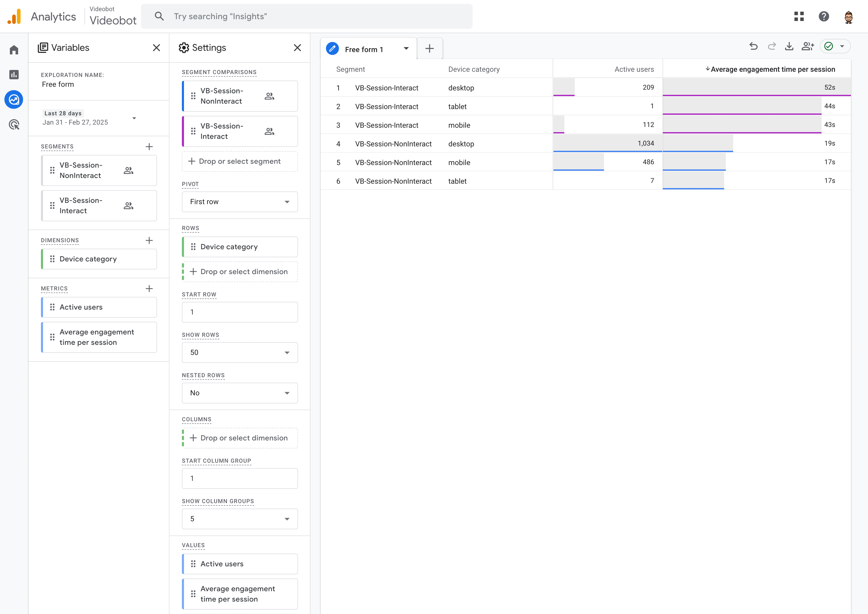The width and height of the screenshot is (868, 614).
Task: Click Drop or select segment
Action: pyautogui.click(x=240, y=161)
